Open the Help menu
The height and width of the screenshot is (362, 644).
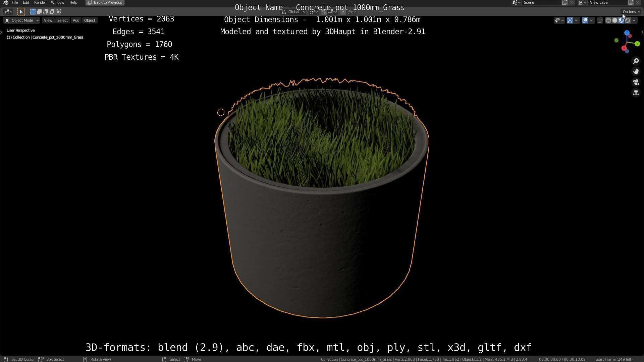point(73,2)
